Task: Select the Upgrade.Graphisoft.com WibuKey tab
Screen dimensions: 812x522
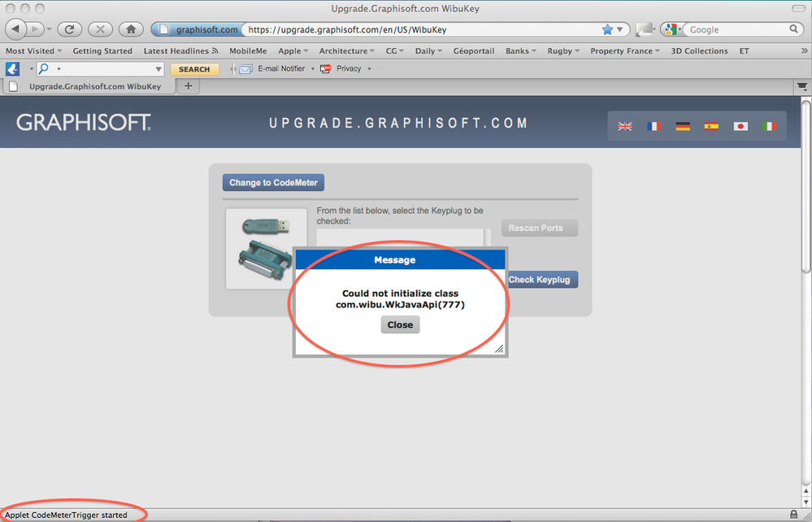Action: [x=89, y=86]
